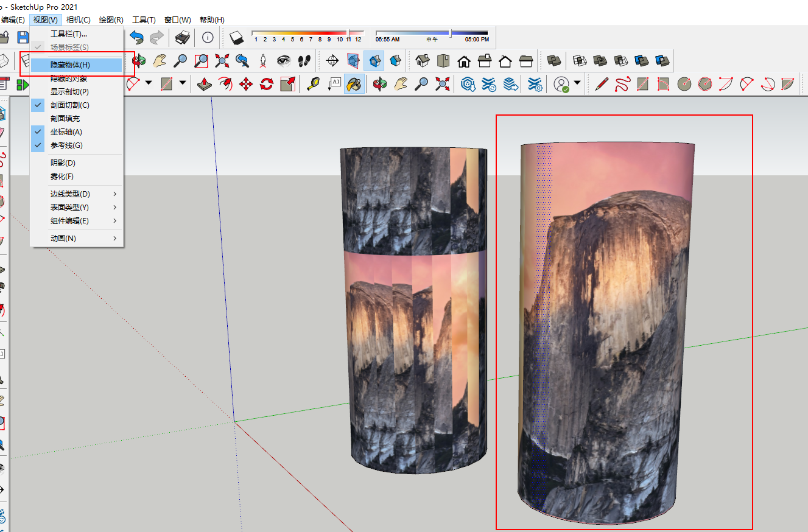The width and height of the screenshot is (808, 532).
Task: Open the 编辑(E) menu
Action: [13, 20]
